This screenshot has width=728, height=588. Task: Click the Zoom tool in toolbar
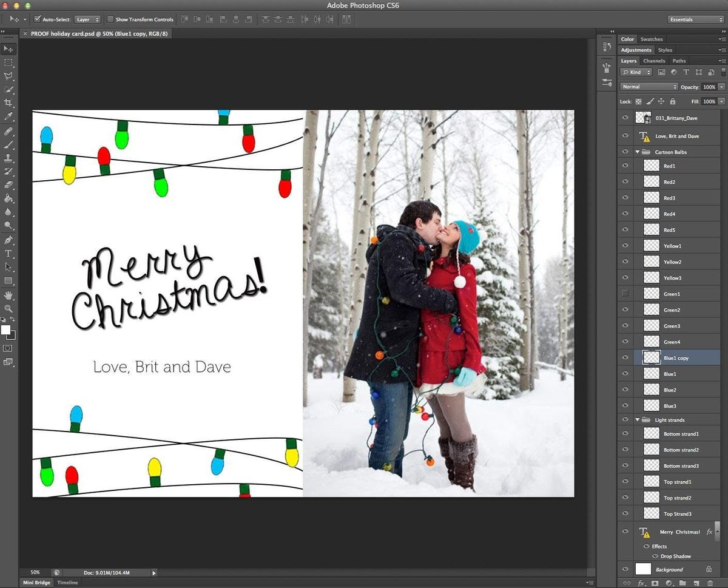pyautogui.click(x=8, y=308)
